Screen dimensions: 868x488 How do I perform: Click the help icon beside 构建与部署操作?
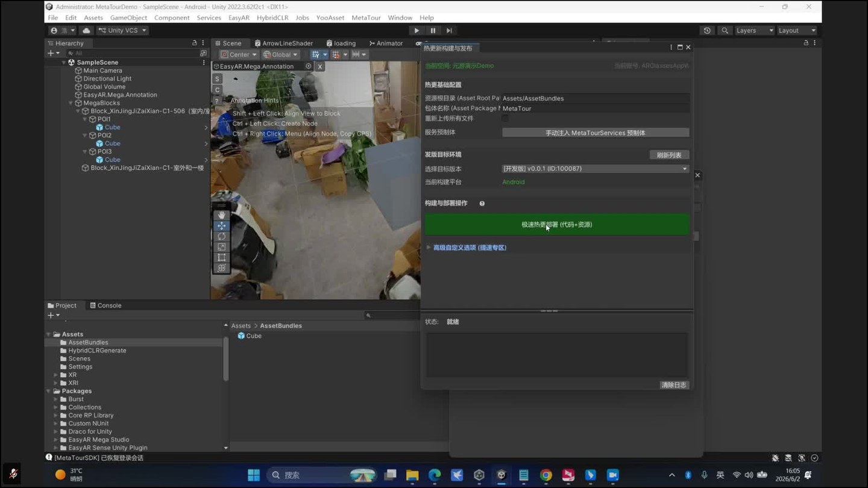(x=482, y=204)
